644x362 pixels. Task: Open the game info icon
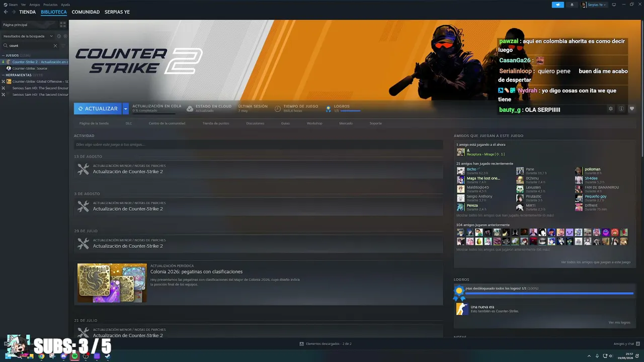[621, 109]
